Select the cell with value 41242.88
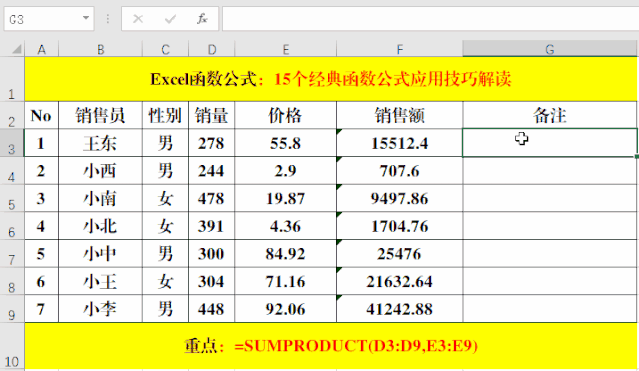639x371 pixels. [400, 309]
